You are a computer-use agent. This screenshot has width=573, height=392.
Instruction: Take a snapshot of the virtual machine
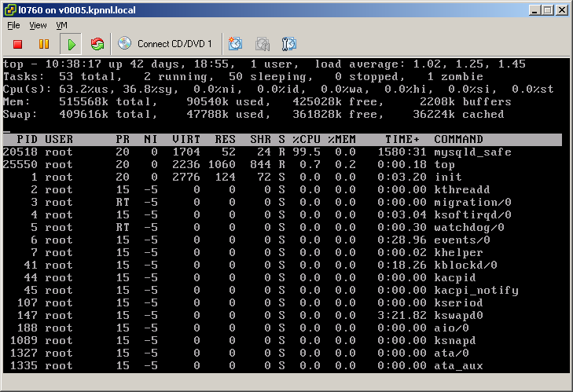235,44
